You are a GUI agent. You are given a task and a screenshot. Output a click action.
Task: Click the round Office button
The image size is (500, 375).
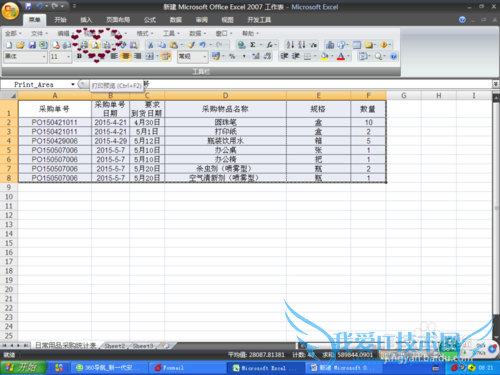(10, 11)
